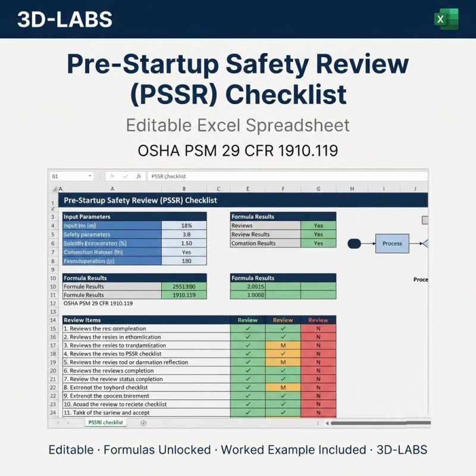Select the green cell showing 1910.119
The width and height of the screenshot is (476, 476).
click(184, 295)
